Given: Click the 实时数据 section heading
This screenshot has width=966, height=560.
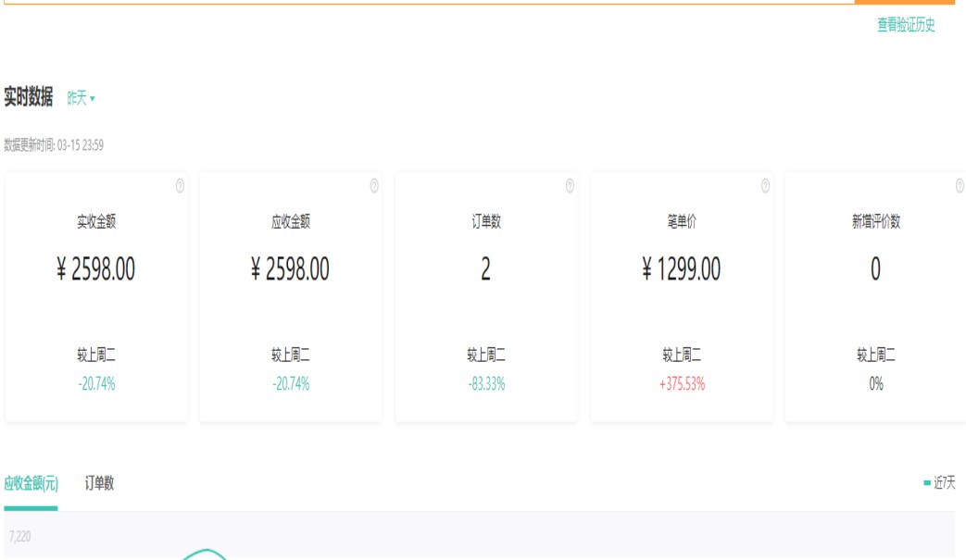Looking at the screenshot, I should (29, 97).
